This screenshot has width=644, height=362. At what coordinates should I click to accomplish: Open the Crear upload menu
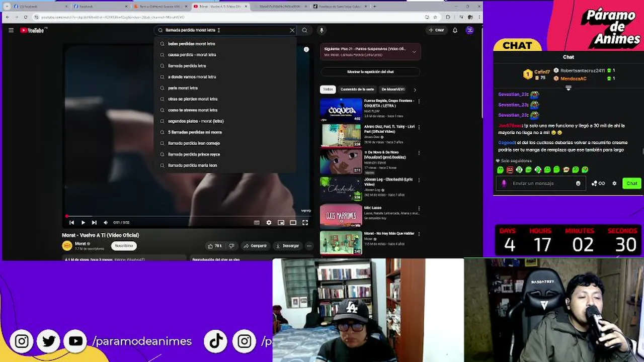[x=436, y=30]
